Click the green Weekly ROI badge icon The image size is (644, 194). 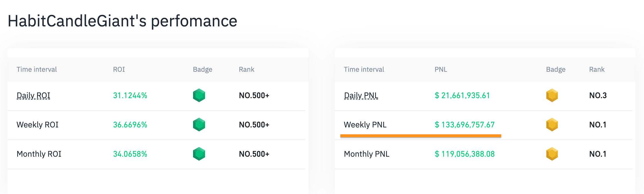[x=199, y=125]
